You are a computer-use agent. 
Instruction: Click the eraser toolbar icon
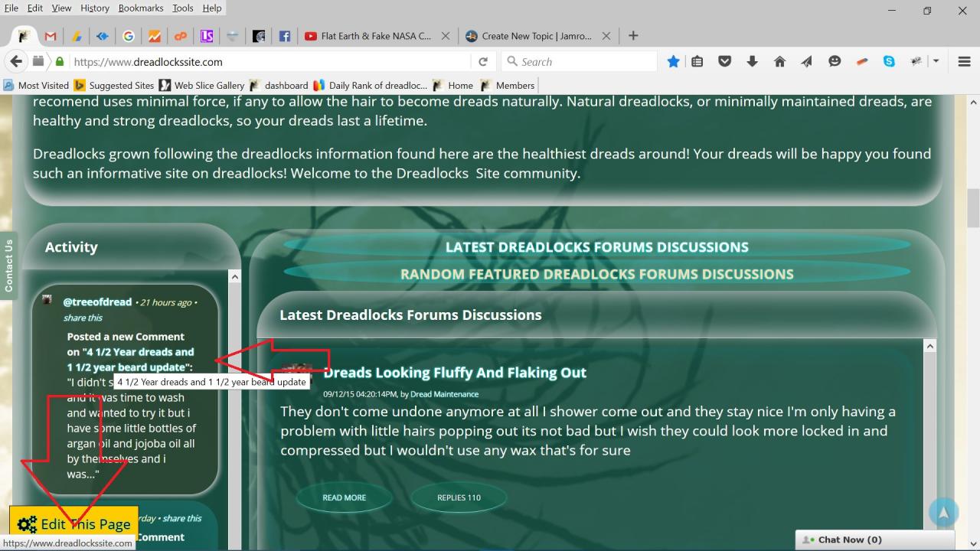point(862,62)
